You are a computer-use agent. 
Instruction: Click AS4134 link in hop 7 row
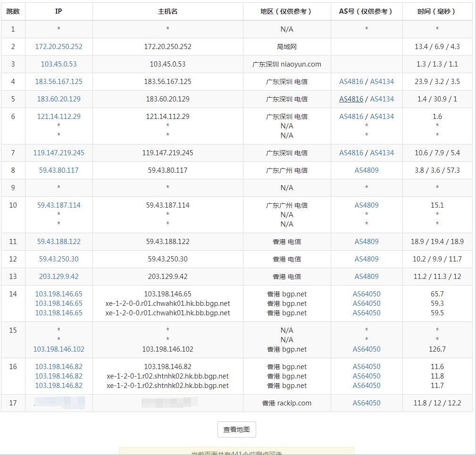click(x=382, y=153)
